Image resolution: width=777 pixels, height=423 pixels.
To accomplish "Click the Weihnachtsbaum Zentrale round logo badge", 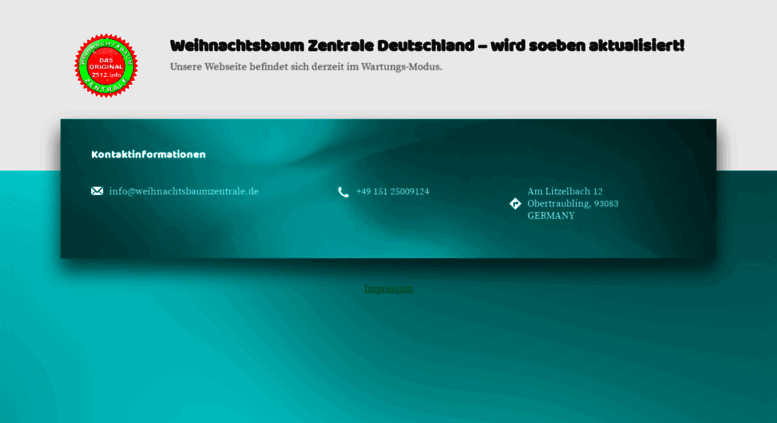I will coord(106,65).
